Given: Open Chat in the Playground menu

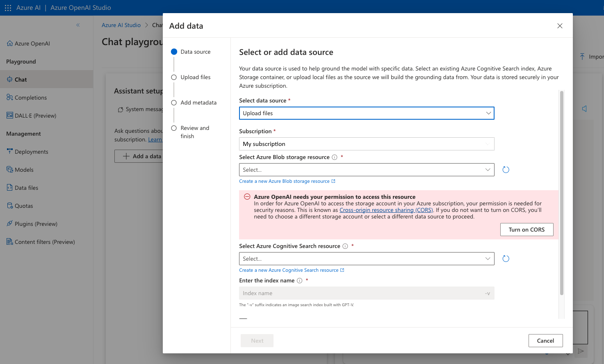Looking at the screenshot, I should 46,80.
